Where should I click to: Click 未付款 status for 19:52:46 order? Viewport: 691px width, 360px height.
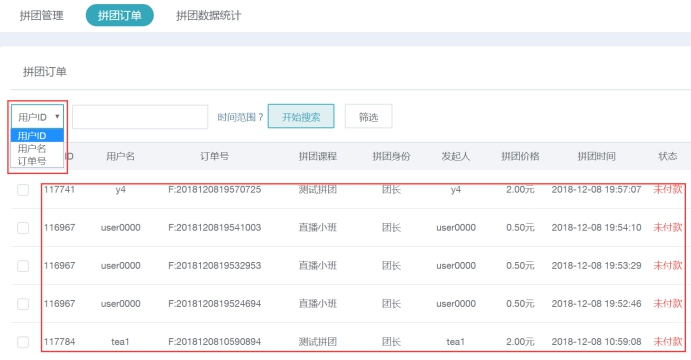(x=668, y=303)
